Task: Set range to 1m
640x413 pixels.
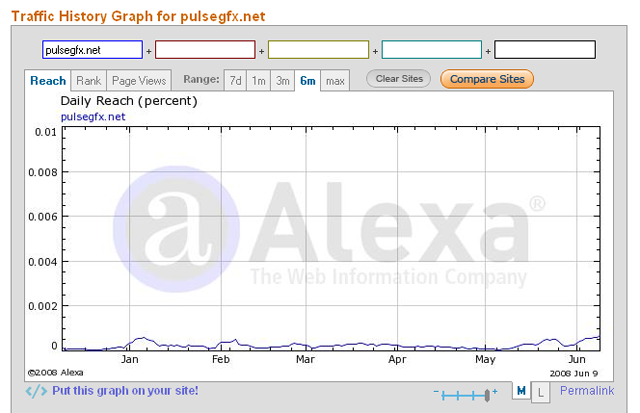Action: click(x=258, y=81)
